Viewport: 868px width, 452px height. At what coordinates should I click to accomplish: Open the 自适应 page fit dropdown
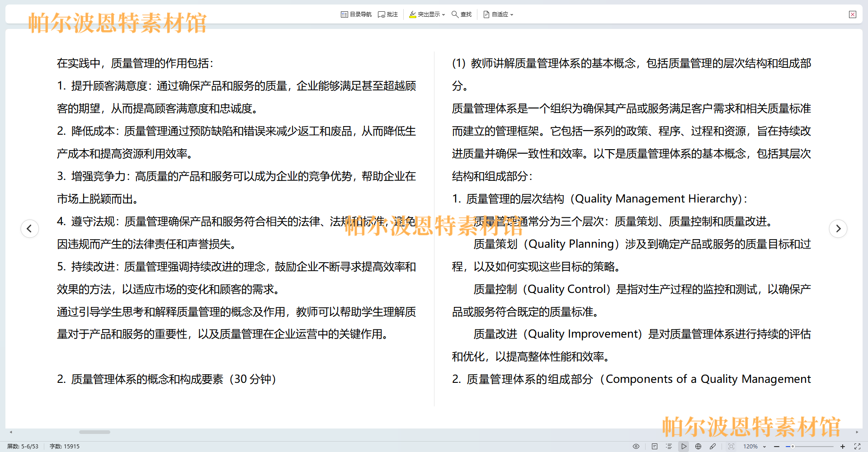click(x=498, y=14)
